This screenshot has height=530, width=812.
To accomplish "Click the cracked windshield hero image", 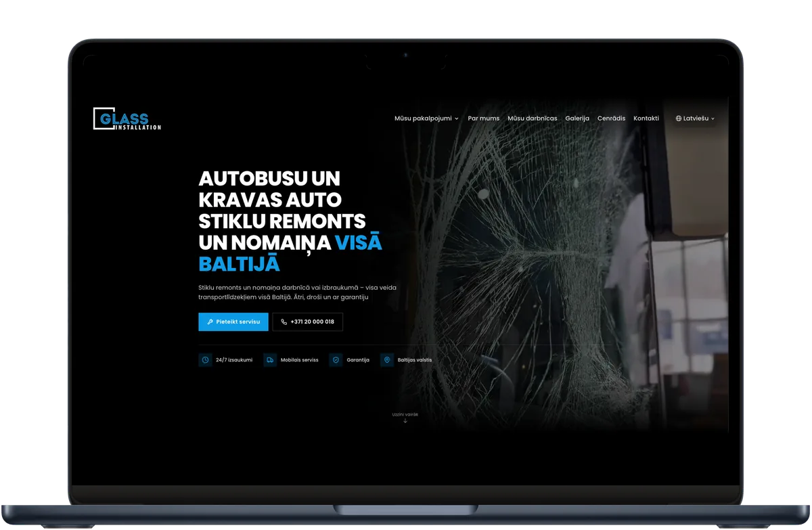I will point(562,271).
